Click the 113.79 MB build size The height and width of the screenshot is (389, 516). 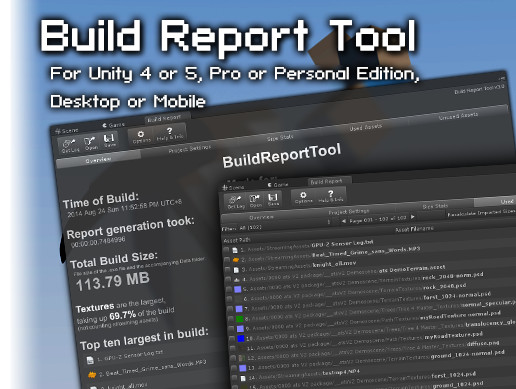click(x=112, y=281)
